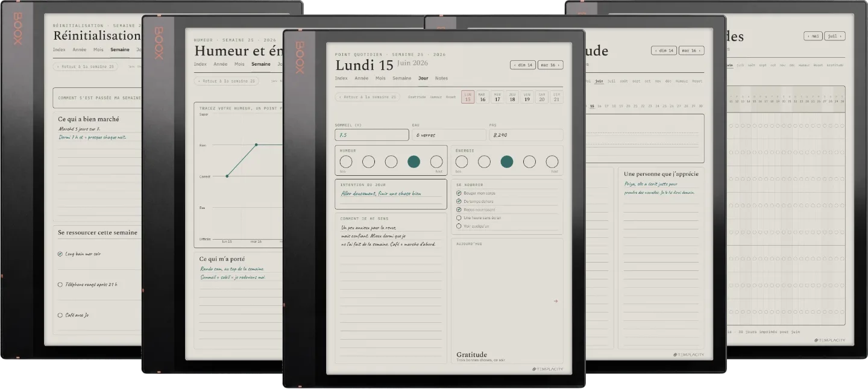This screenshot has height=389, width=868.
Task: Select the filled fourth Humeur circle
Action: pyautogui.click(x=414, y=161)
